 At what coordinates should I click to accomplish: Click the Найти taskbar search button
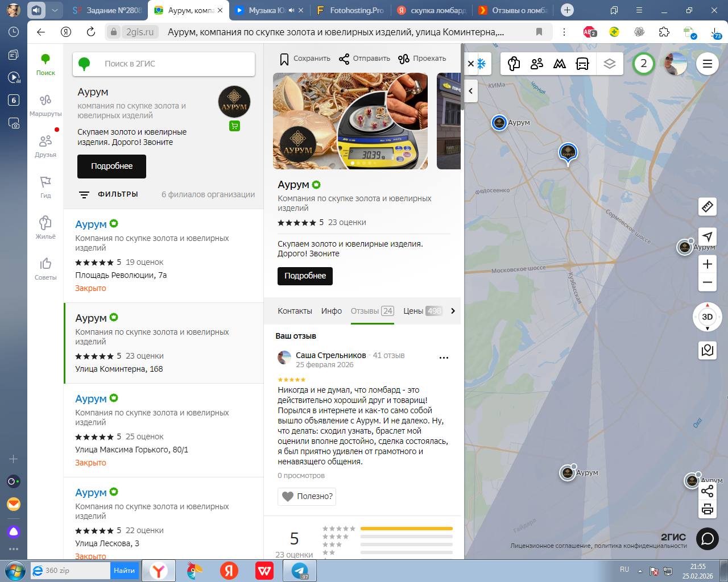[124, 571]
